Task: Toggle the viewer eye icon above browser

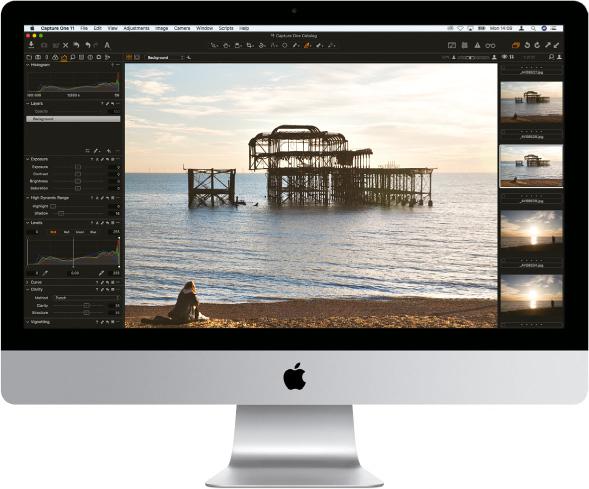Action: pyautogui.click(x=504, y=57)
